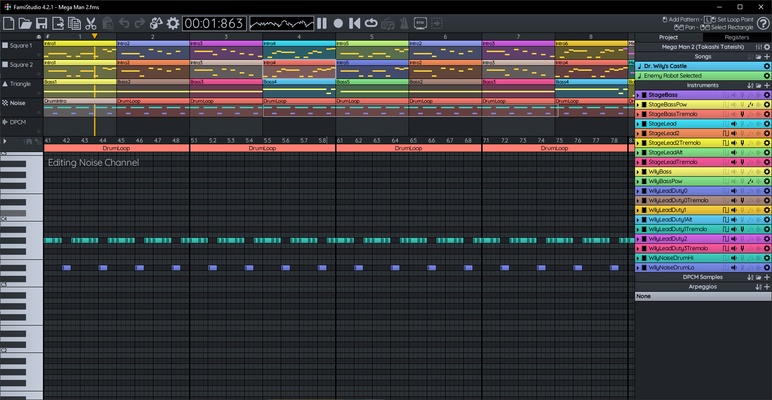Click the Undo arrow icon

tap(124, 23)
